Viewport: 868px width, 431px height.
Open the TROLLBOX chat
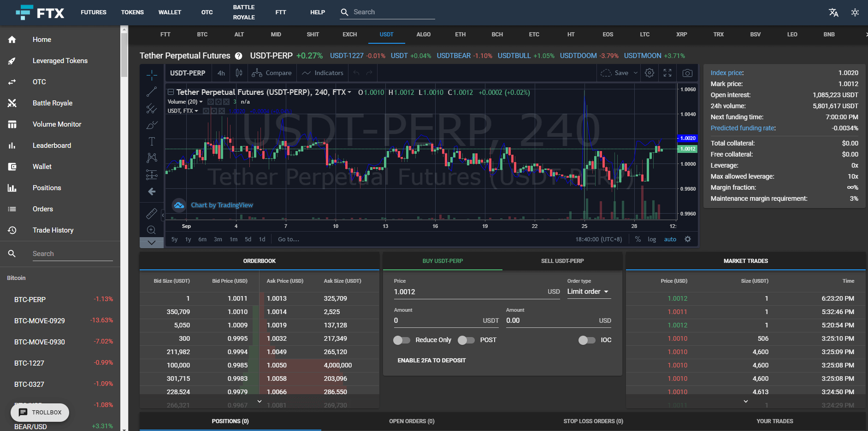point(40,413)
